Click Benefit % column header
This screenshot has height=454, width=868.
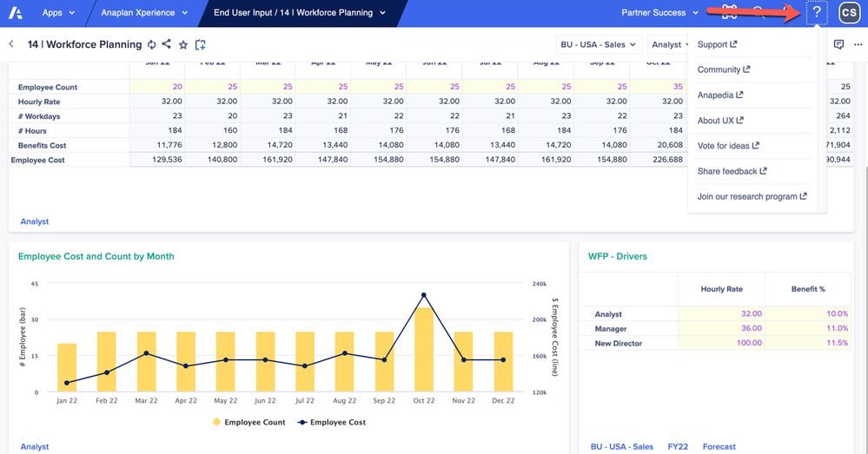808,289
